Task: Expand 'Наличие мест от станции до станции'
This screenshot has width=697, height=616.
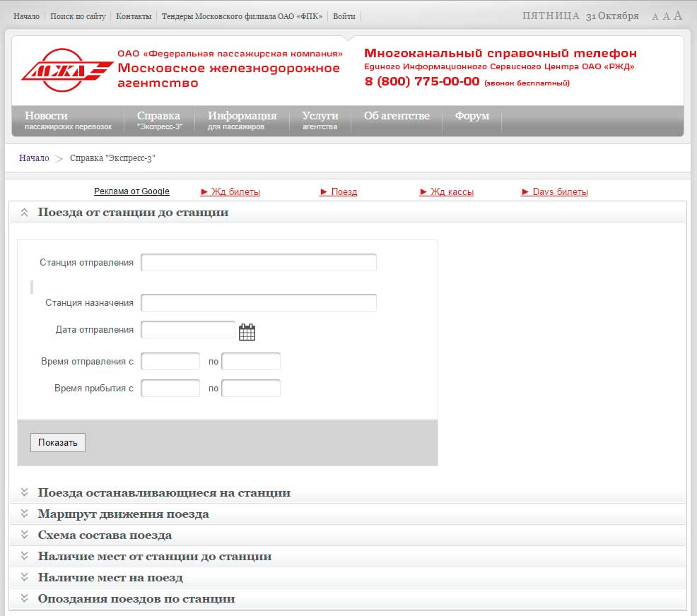Action: (154, 557)
